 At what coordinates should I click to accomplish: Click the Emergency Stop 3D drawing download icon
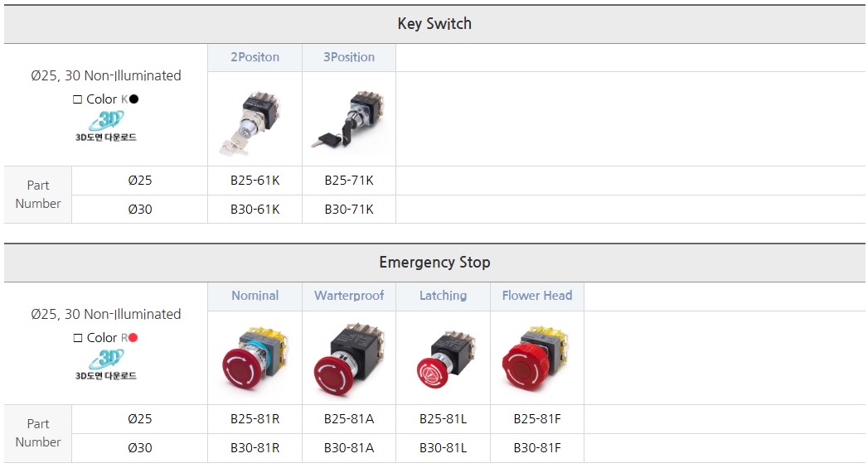[x=106, y=365]
